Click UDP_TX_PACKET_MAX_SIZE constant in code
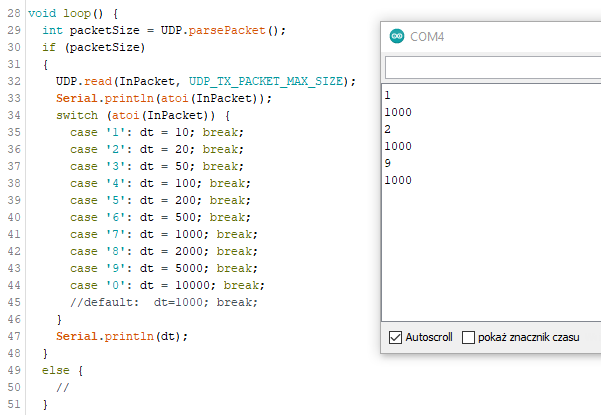Image resolution: width=601 pixels, height=415 pixels. point(266,81)
